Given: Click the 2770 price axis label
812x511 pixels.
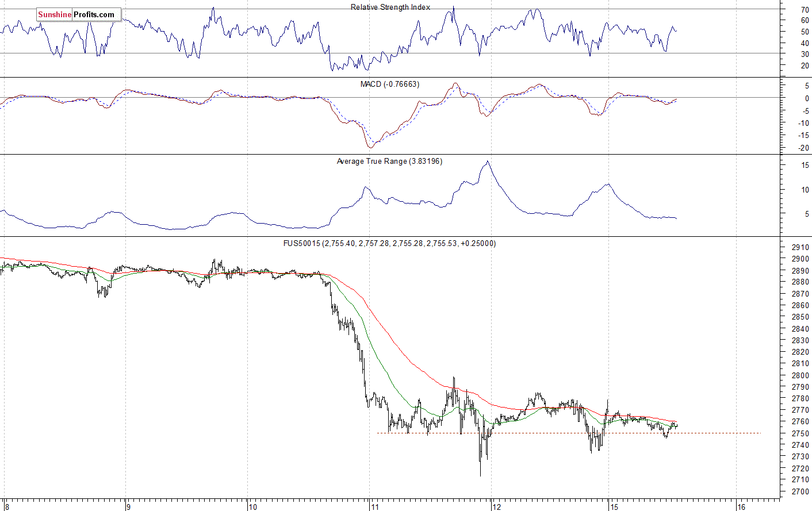Looking at the screenshot, I should [x=800, y=410].
